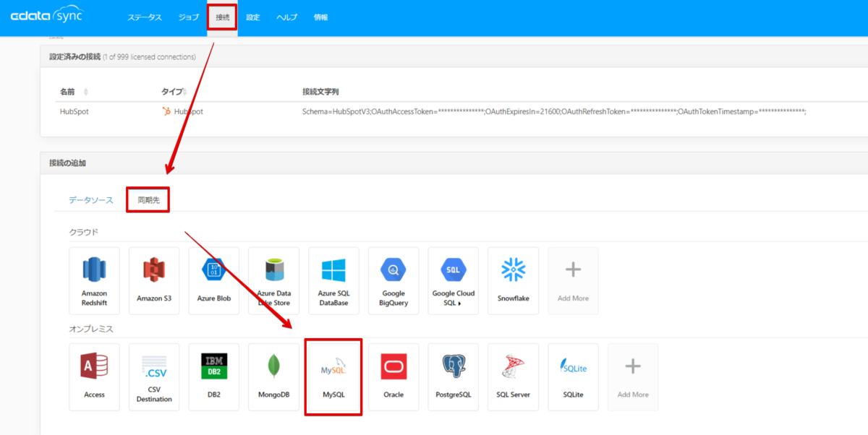Click the クラウド section label
The height and width of the screenshot is (435, 868).
pyautogui.click(x=84, y=232)
